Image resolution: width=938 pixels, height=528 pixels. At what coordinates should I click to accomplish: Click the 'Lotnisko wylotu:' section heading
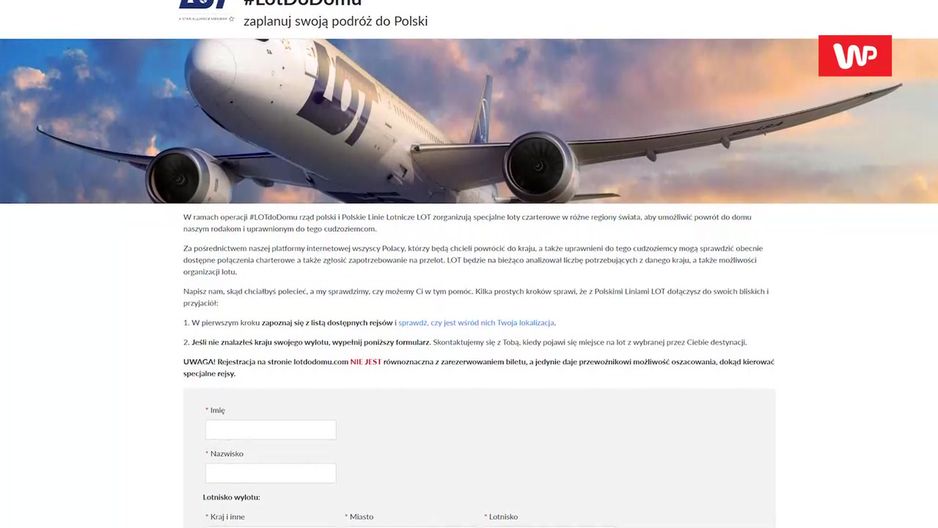[x=232, y=497]
